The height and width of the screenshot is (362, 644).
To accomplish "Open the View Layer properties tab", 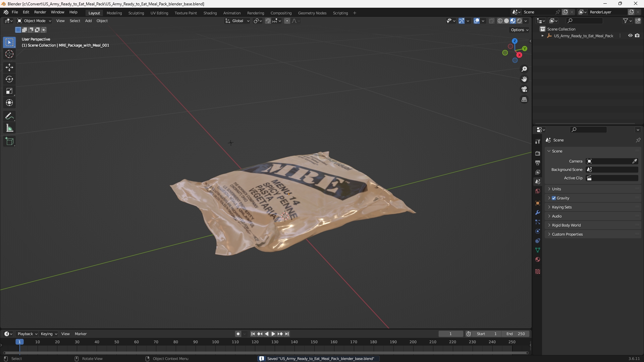I will coord(538,172).
